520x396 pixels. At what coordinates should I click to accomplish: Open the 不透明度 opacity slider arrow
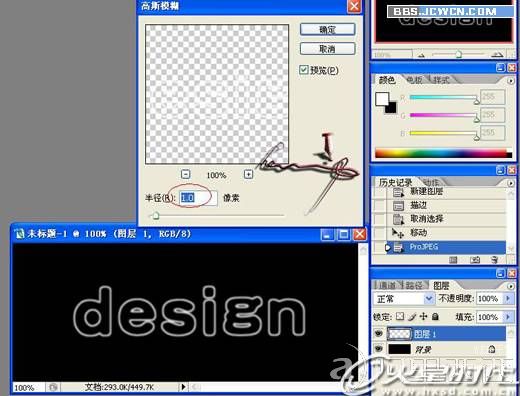[x=508, y=298]
